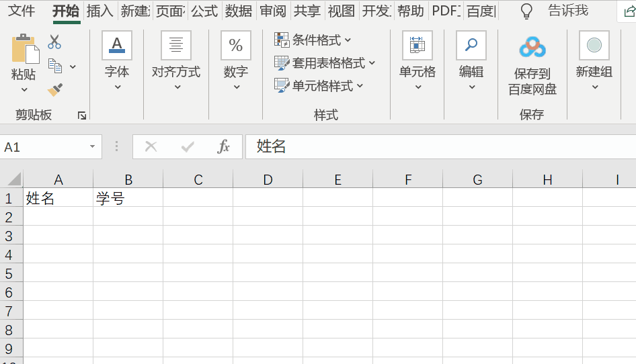
Task: Select column header G
Action: pyautogui.click(x=477, y=179)
